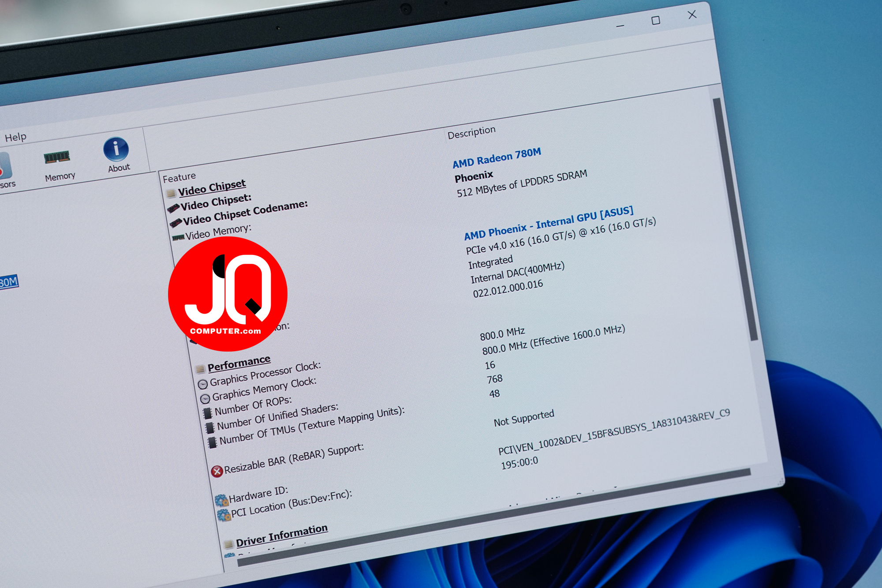
Task: Select the Number Of TMUs row label
Action: coord(312,425)
